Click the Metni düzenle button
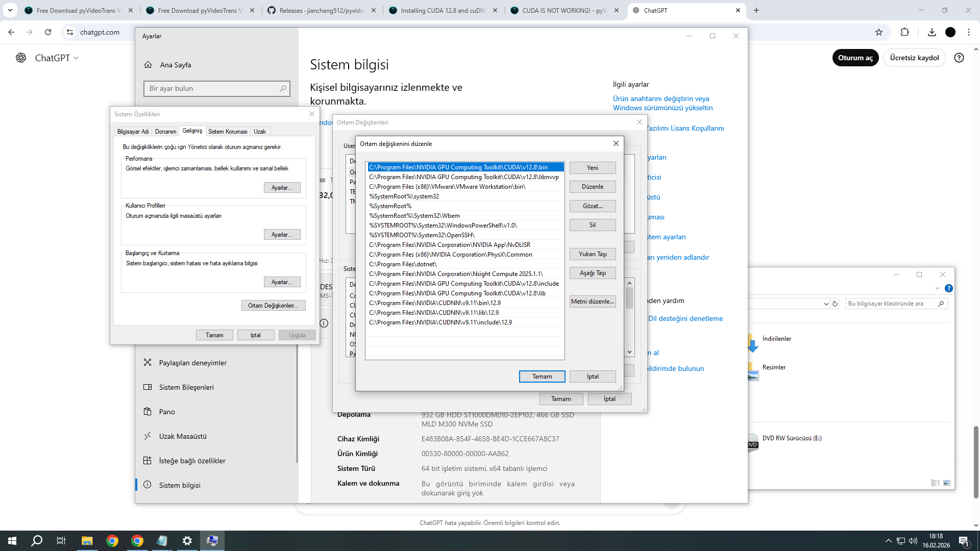 coord(592,302)
